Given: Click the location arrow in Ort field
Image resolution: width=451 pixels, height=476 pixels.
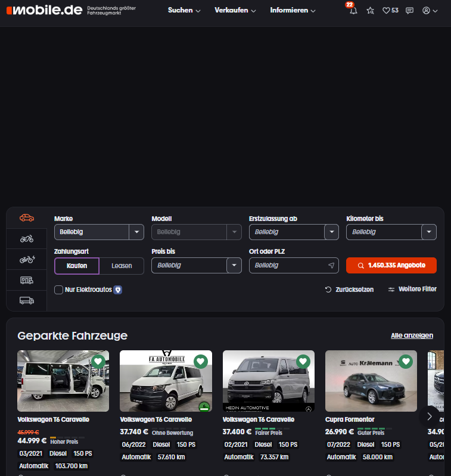Looking at the screenshot, I should point(331,265).
